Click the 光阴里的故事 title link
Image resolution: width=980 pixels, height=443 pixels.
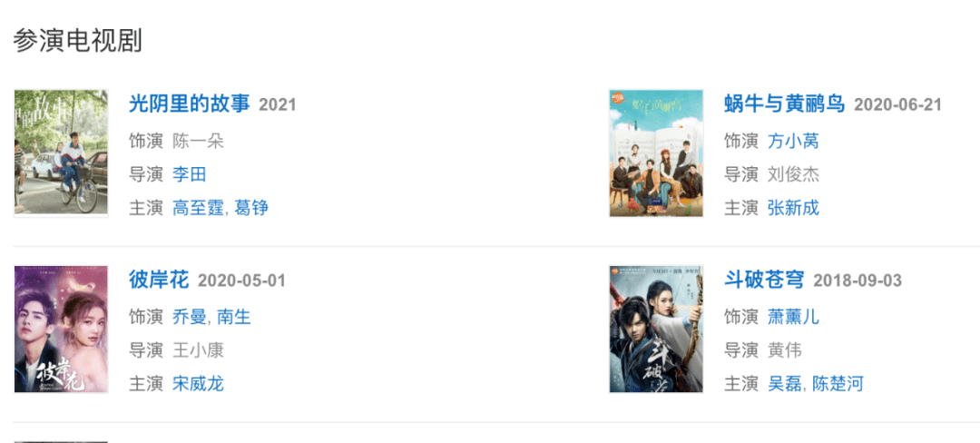(190, 103)
